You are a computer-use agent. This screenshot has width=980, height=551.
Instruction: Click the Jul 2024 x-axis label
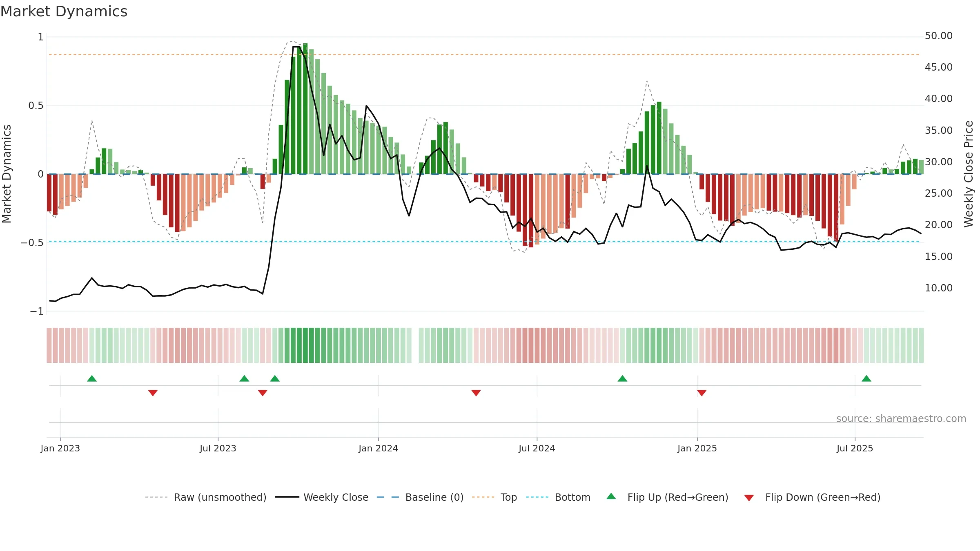pyautogui.click(x=537, y=448)
